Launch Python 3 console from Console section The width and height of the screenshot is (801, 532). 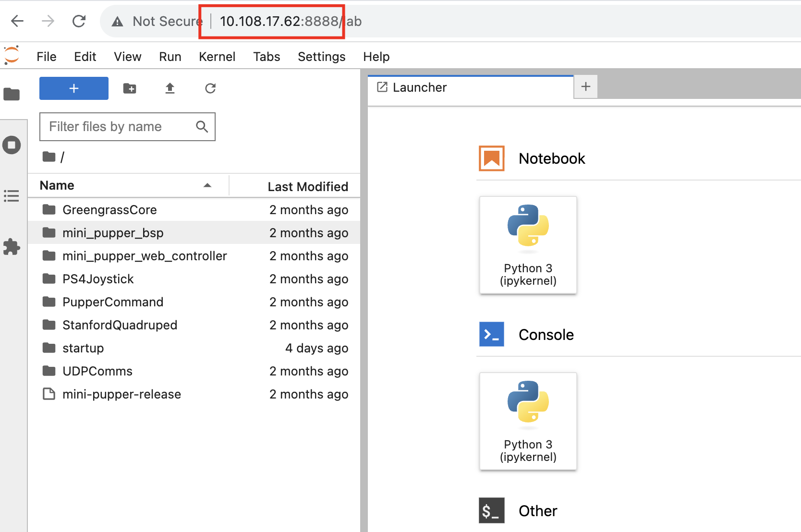(x=528, y=421)
